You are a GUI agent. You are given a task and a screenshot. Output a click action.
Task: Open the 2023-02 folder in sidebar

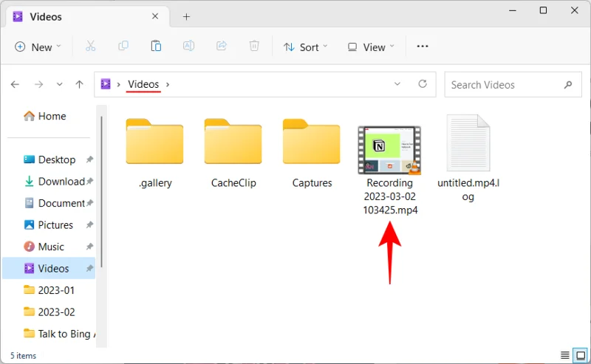point(49,312)
